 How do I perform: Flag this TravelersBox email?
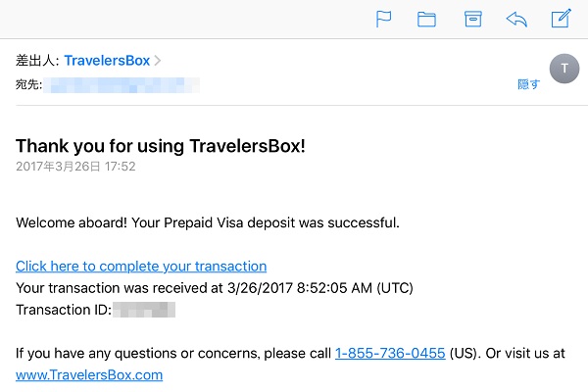pyautogui.click(x=383, y=19)
